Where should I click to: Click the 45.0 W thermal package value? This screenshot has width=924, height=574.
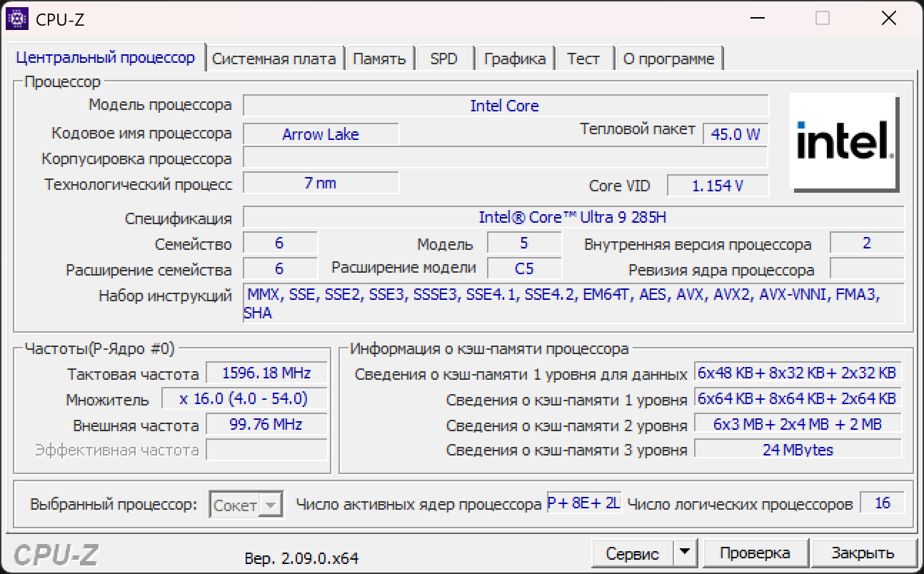(735, 134)
